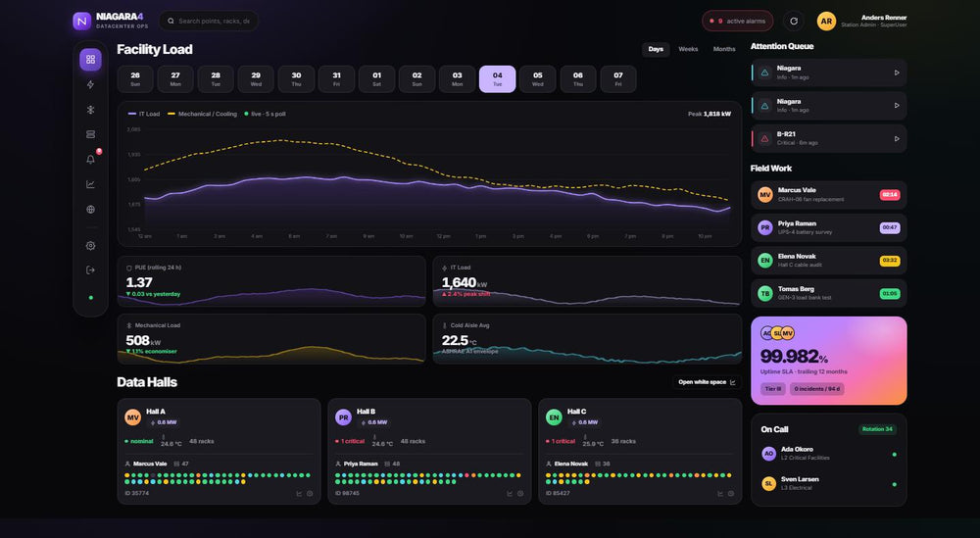Select date 29 Wed
The image size is (980, 538).
click(x=256, y=78)
